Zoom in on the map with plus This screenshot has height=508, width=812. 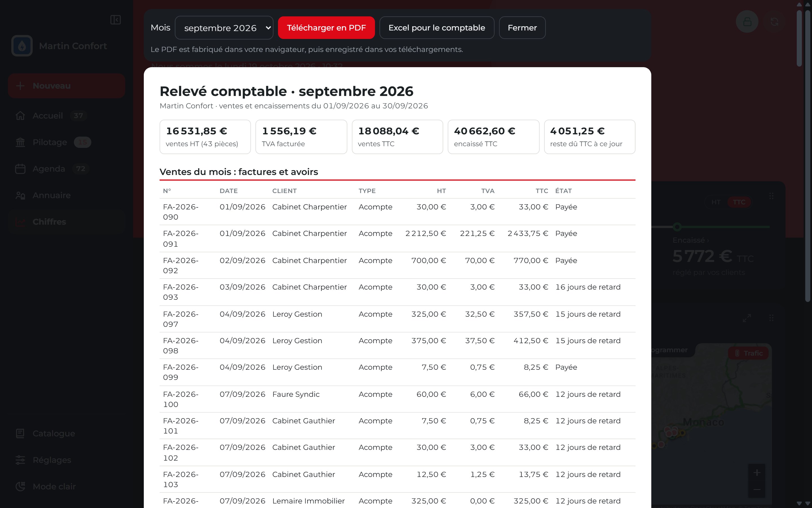pos(757,473)
